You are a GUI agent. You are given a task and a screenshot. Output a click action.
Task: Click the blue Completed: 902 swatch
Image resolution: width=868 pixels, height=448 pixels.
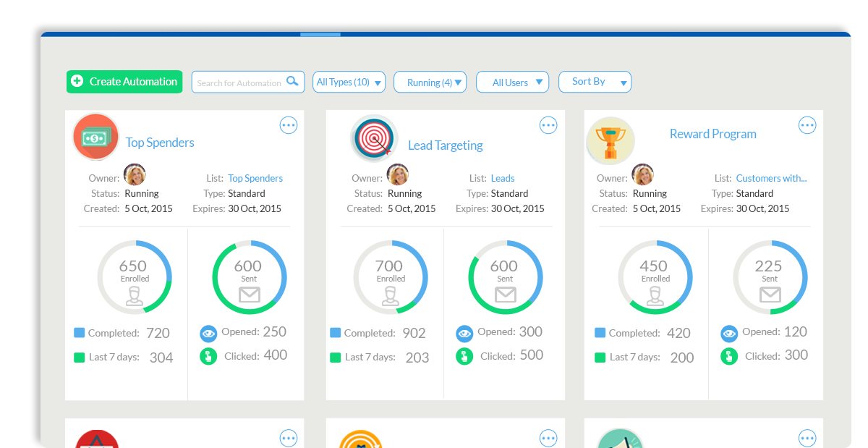335,333
